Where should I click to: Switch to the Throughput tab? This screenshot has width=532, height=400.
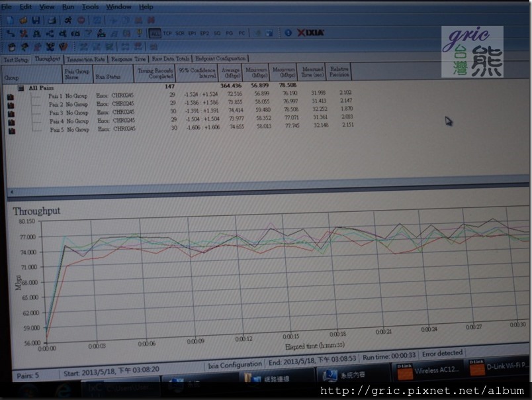pos(48,59)
